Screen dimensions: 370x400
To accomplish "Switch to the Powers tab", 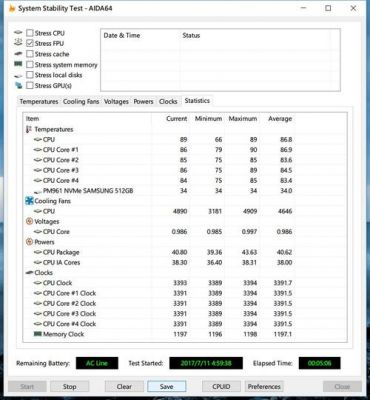I will (x=143, y=101).
